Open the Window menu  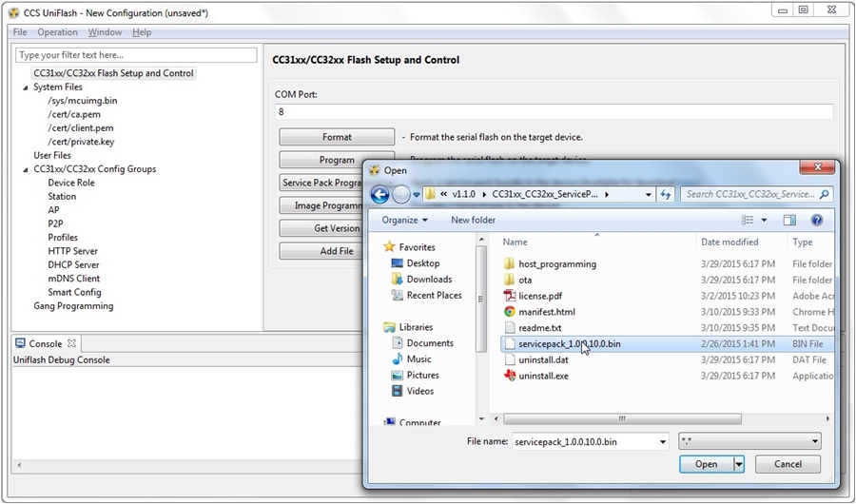[105, 32]
